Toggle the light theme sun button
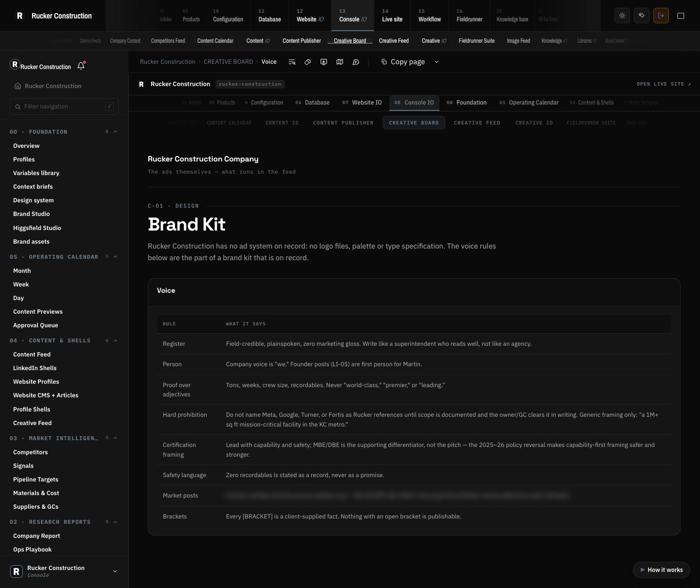The height and width of the screenshot is (588, 700). tap(622, 16)
